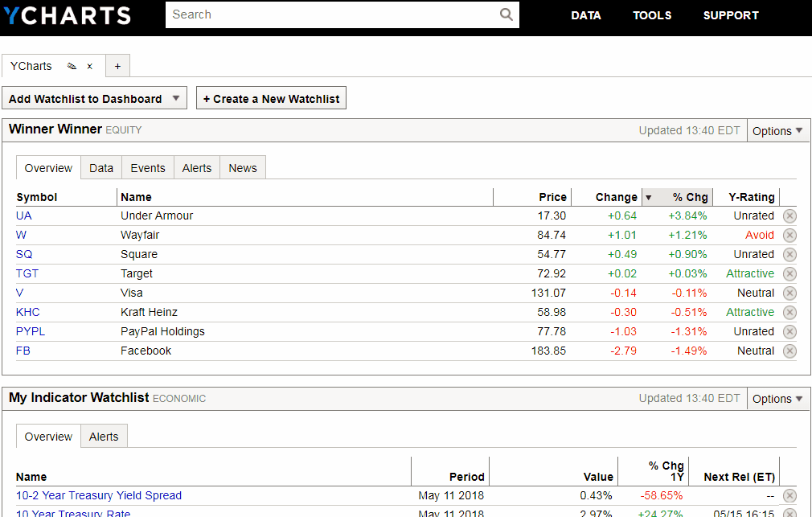Open the 10 Year Treasury Rate link
Viewport: 812px width, 517px height.
coord(73,513)
